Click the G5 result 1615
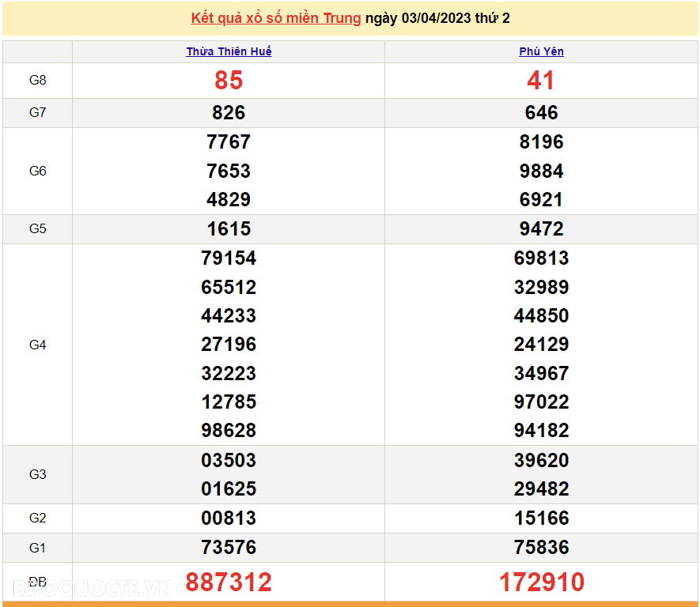This screenshot has height=607, width=700. click(228, 228)
